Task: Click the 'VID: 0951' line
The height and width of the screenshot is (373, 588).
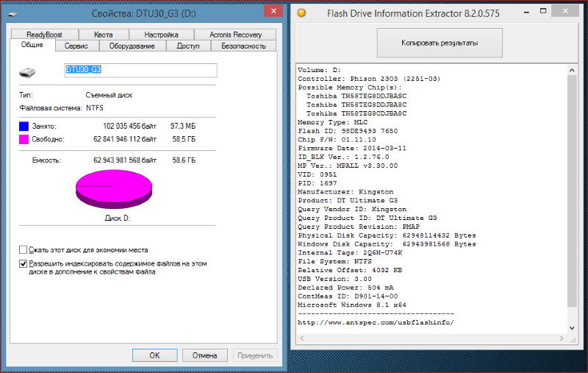Action: (x=318, y=174)
